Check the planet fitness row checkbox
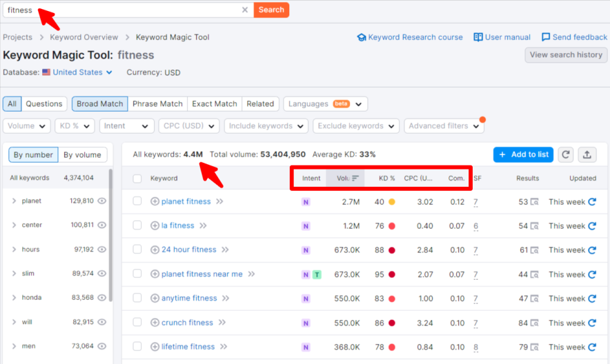The width and height of the screenshot is (610, 364). tap(137, 201)
